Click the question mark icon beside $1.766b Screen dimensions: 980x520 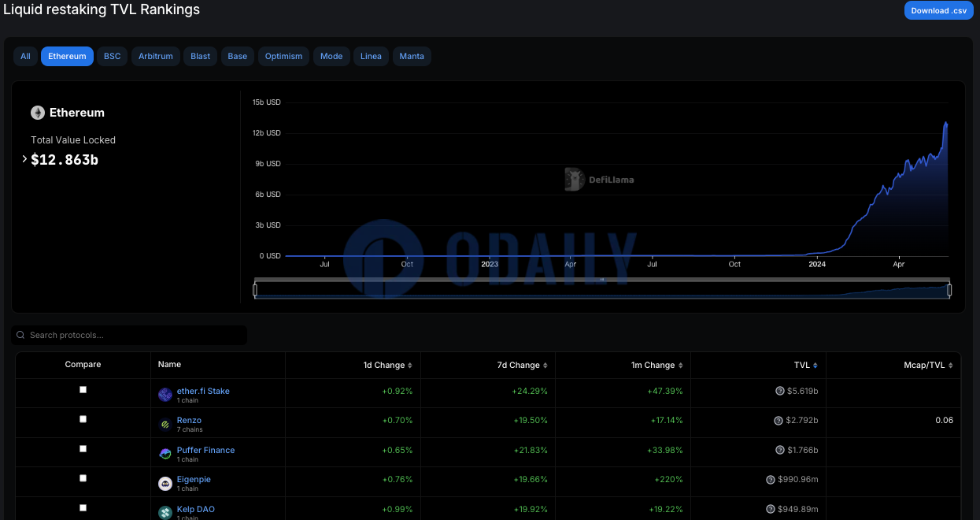(x=780, y=451)
